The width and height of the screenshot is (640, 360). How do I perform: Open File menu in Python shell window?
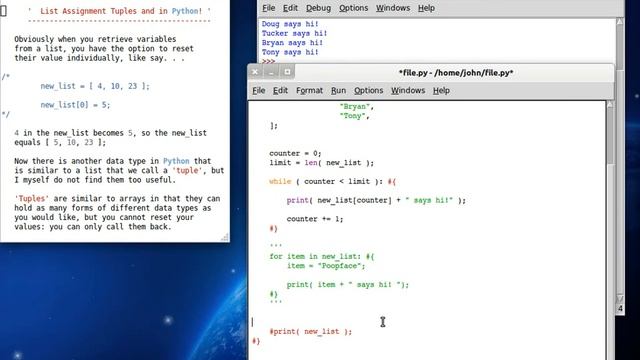(268, 8)
